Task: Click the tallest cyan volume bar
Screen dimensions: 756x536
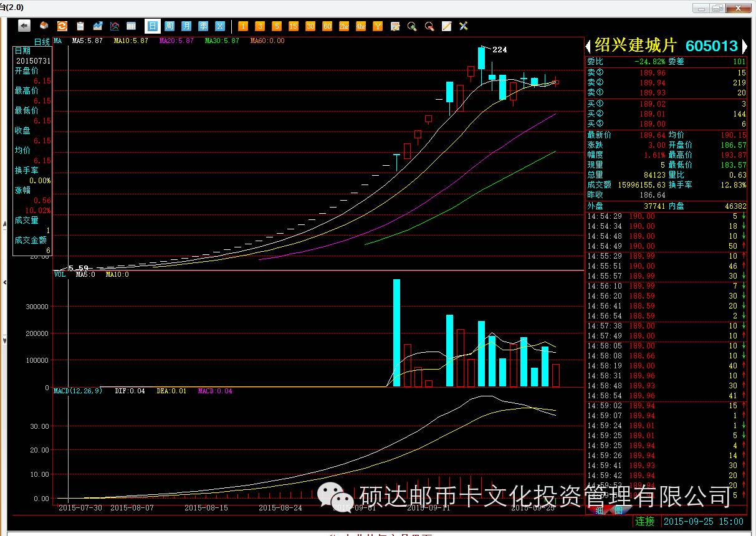Action: (396, 333)
